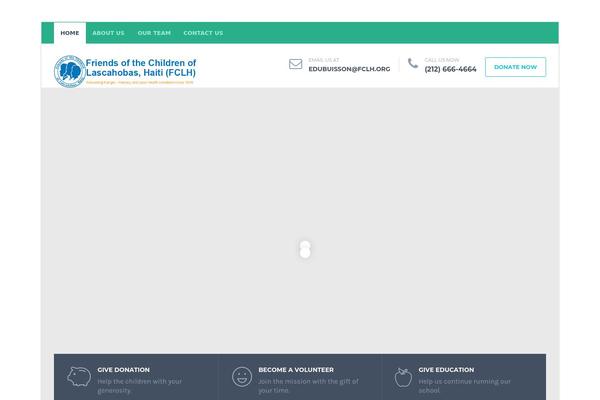Open the Give Education heading

point(446,370)
